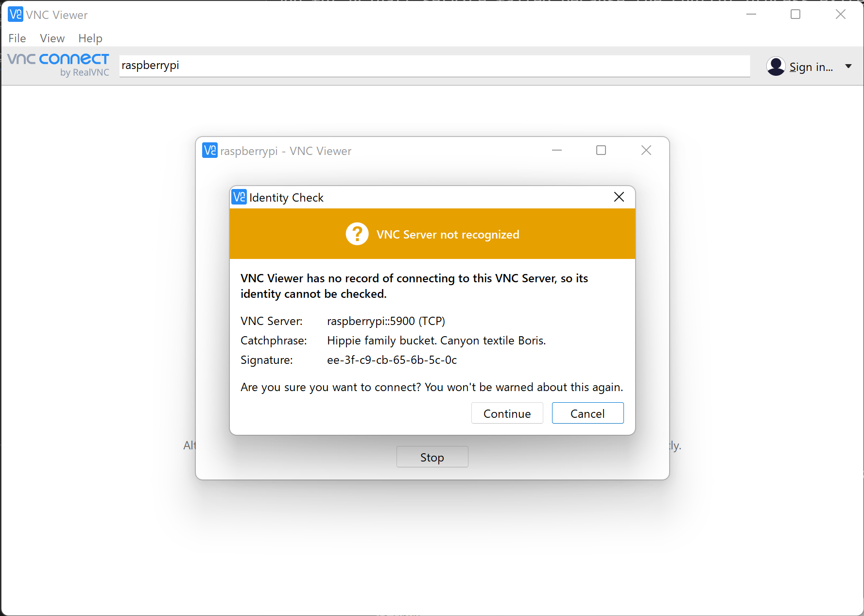Click the question mark icon in warning banner
Screen dimensions: 864x616
click(x=357, y=234)
